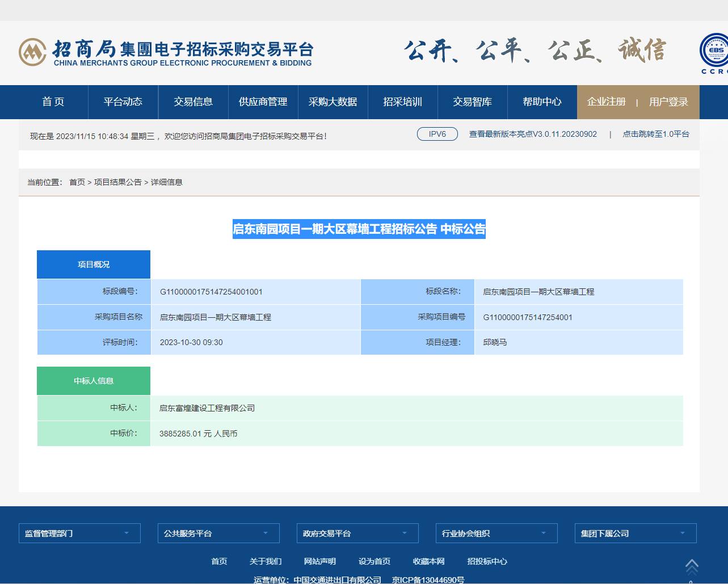Image resolution: width=728 pixels, height=584 pixels.
Task: Expand the 政府交易平台 dropdown
Action: tap(357, 533)
